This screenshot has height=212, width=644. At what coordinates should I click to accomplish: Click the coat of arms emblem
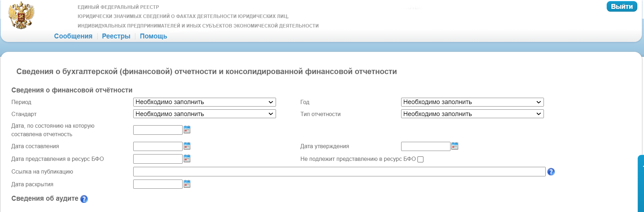click(x=22, y=15)
